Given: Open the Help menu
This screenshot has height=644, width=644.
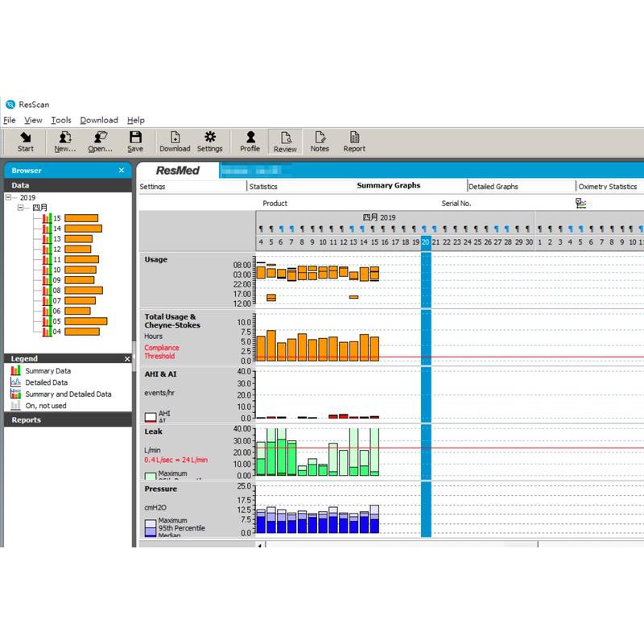Looking at the screenshot, I should tap(136, 120).
